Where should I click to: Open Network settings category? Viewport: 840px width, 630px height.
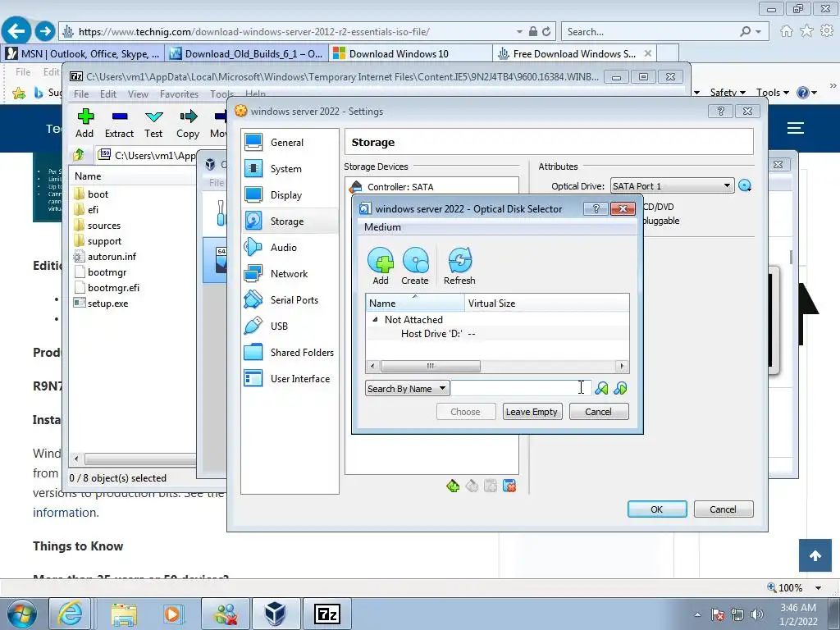point(290,274)
